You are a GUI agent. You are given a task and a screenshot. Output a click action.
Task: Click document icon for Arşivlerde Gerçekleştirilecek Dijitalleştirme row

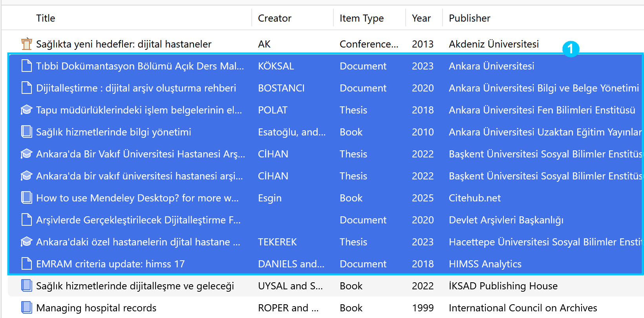point(26,219)
